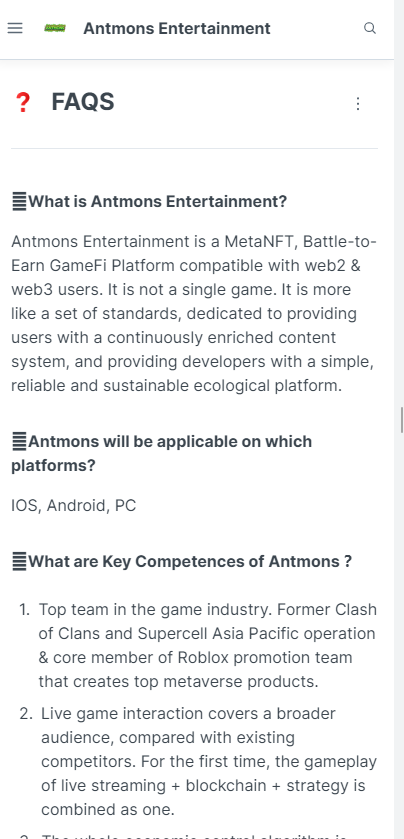This screenshot has height=839, width=404.
Task: Click the 'Supercell Asia Pacific operation' text line
Action: tap(207, 634)
